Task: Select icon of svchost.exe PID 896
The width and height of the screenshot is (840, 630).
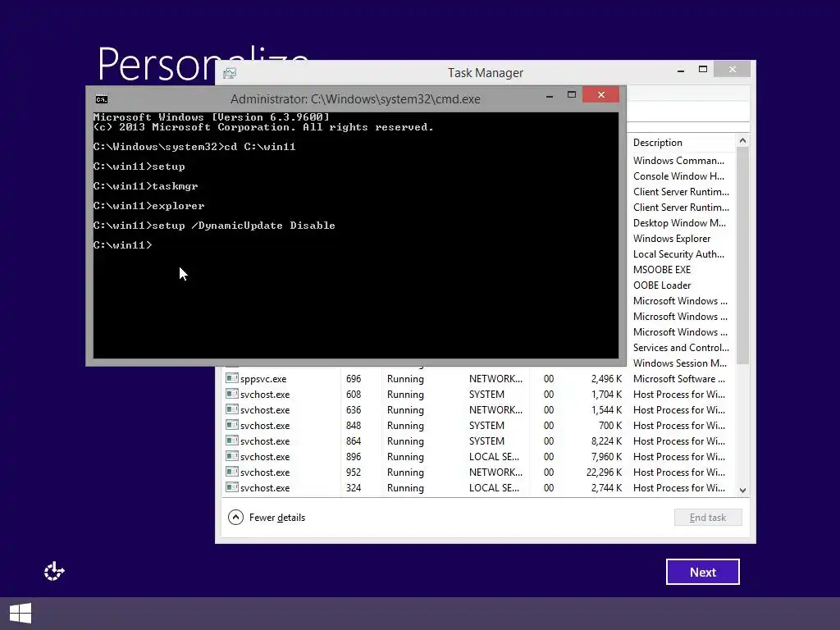Action: point(232,456)
